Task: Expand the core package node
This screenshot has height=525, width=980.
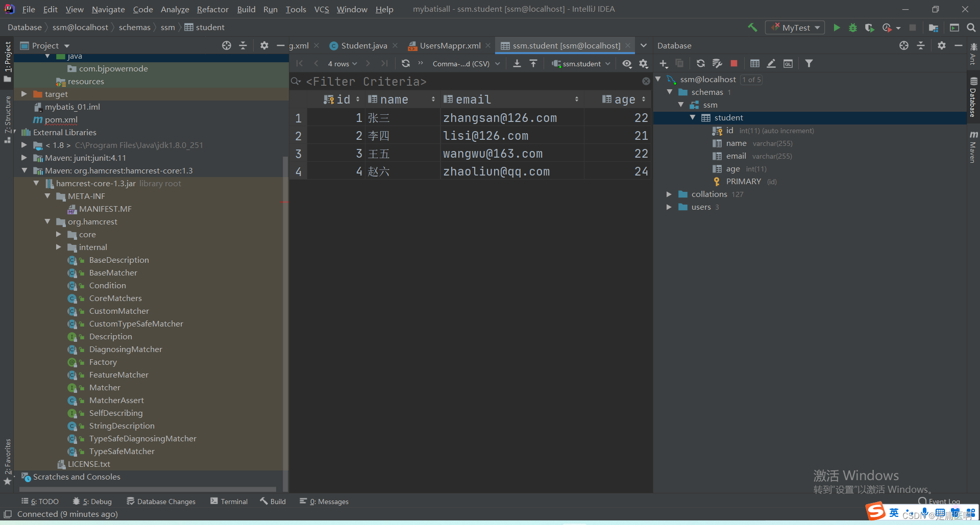Action: click(x=59, y=234)
